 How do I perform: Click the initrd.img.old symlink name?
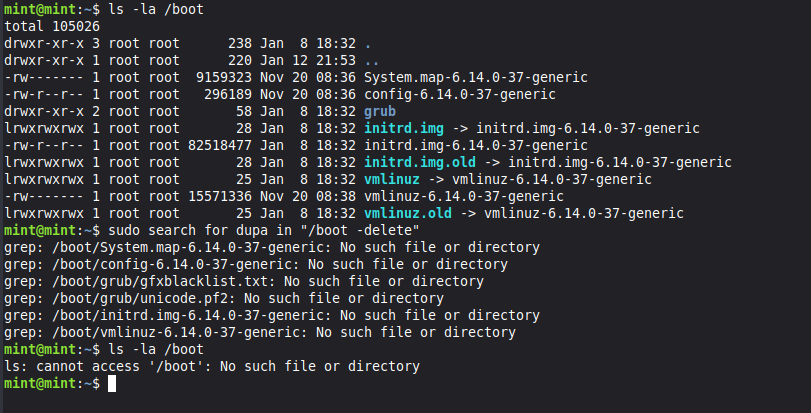pyautogui.click(x=420, y=162)
